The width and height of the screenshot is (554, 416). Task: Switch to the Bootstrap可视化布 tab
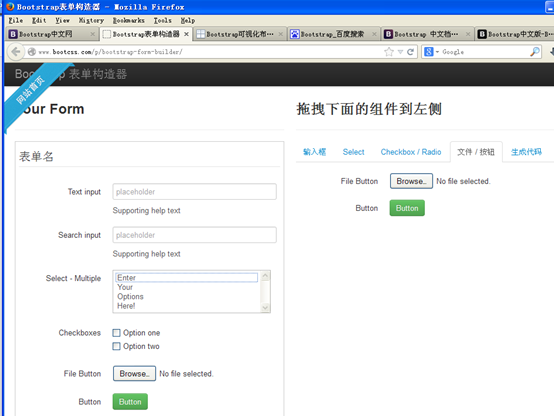coord(240,34)
